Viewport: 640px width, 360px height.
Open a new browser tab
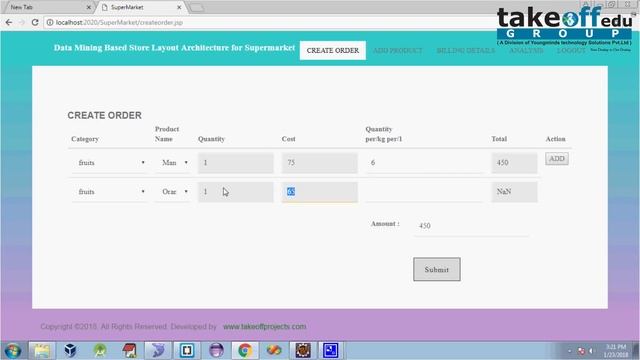click(197, 7)
